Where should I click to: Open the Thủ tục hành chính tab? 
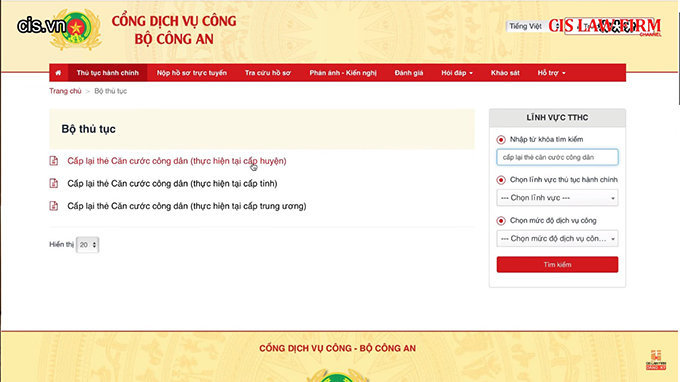point(108,73)
